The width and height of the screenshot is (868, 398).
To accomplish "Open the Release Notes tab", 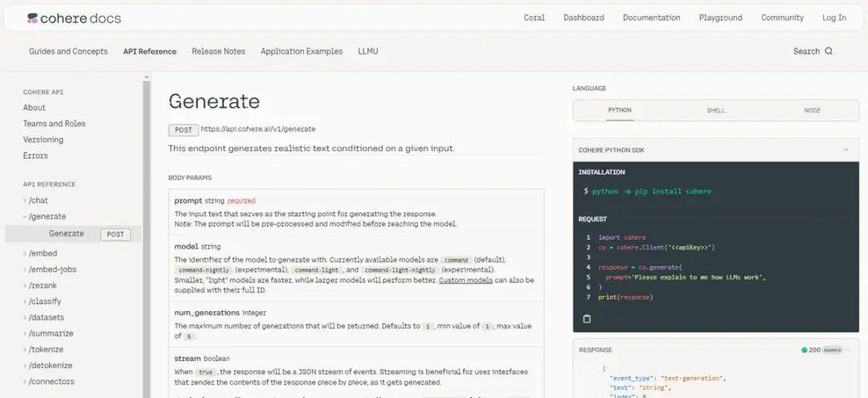I will tap(219, 51).
